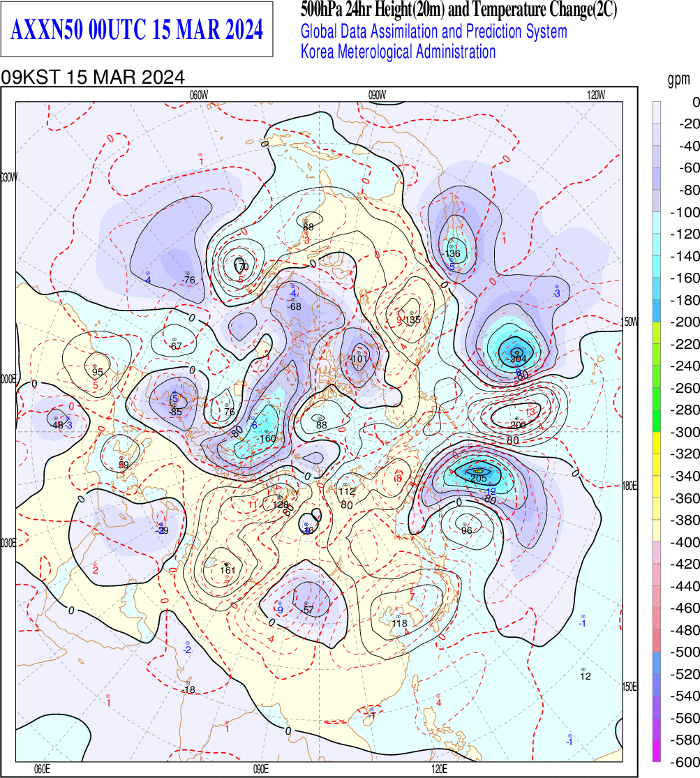Click the -85 height change value
Screen dimensions: 700x778
[175, 412]
